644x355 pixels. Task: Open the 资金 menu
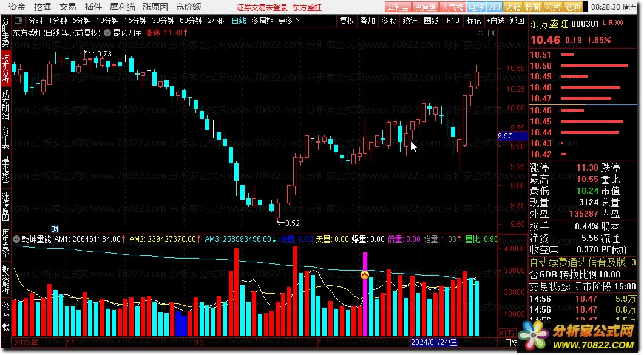pos(17,7)
